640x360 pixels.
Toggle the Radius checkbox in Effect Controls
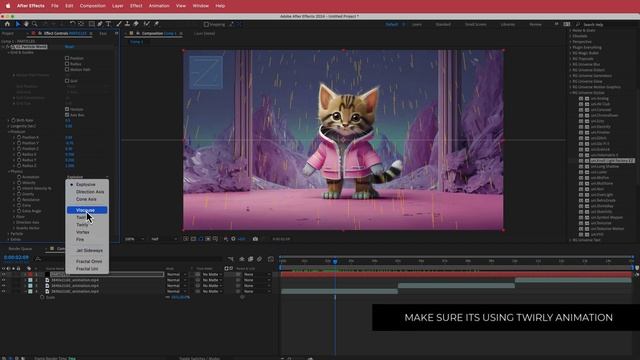pos(67,64)
